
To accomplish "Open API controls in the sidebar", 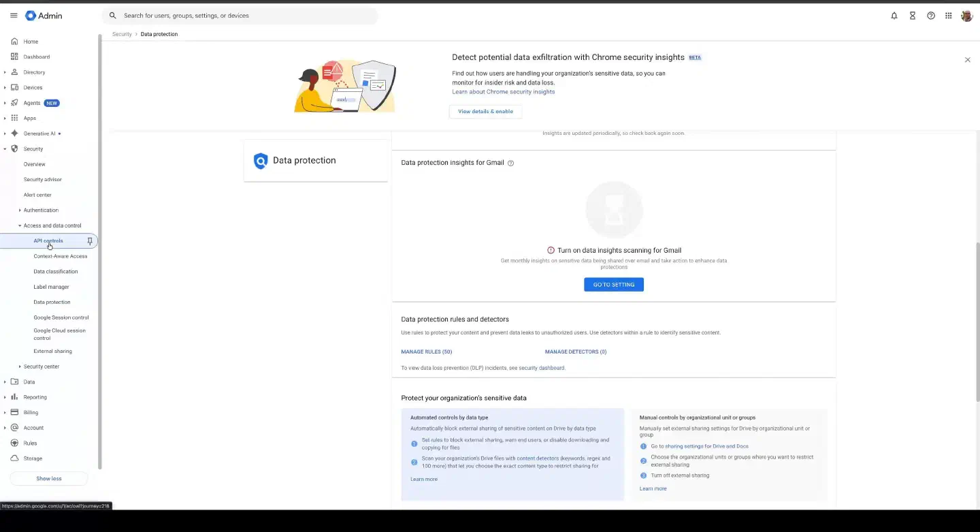I will point(48,241).
